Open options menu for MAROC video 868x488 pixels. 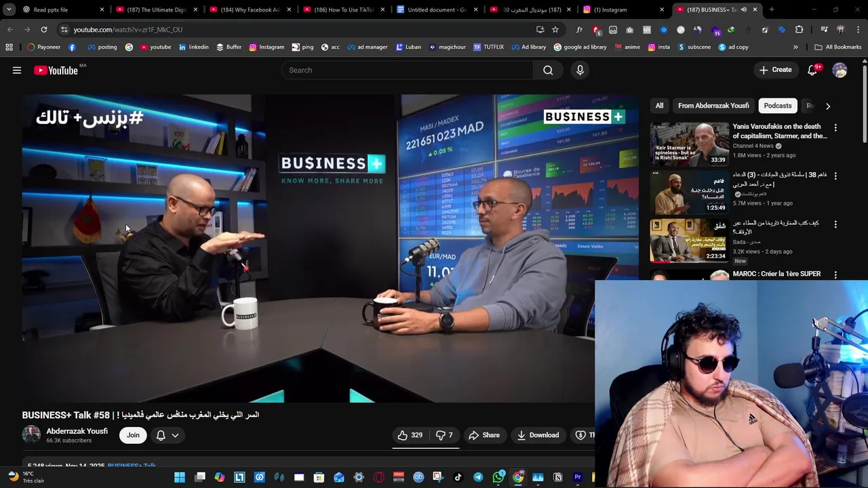835,274
